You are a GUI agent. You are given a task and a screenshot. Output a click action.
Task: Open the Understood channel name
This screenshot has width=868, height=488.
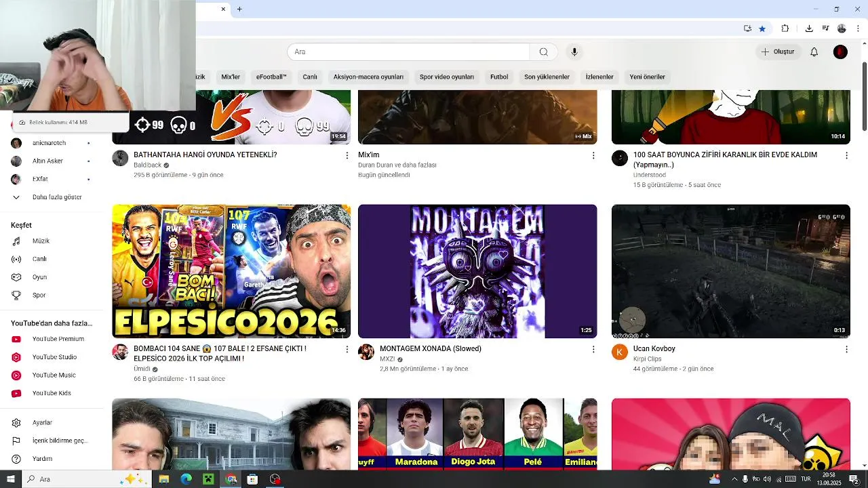(x=649, y=175)
